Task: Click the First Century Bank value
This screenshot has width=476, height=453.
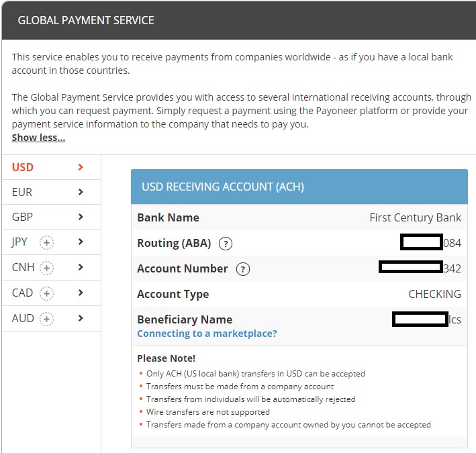Action: point(416,217)
